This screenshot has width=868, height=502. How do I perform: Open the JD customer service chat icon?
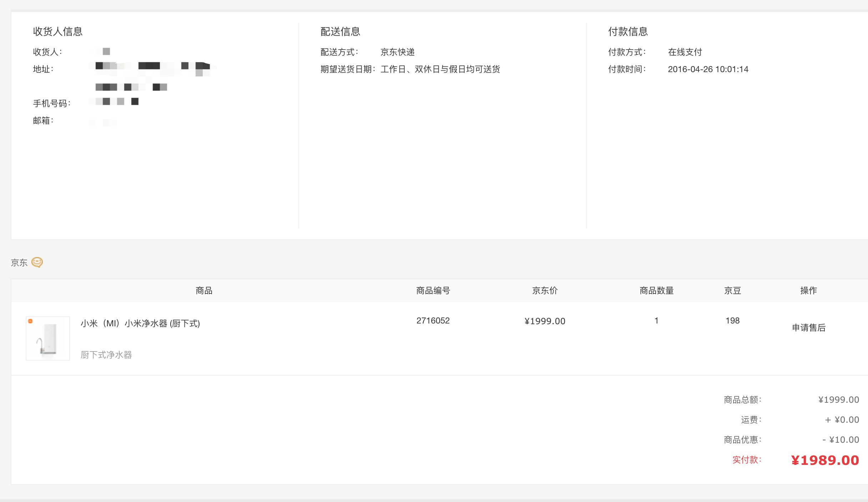tap(37, 262)
